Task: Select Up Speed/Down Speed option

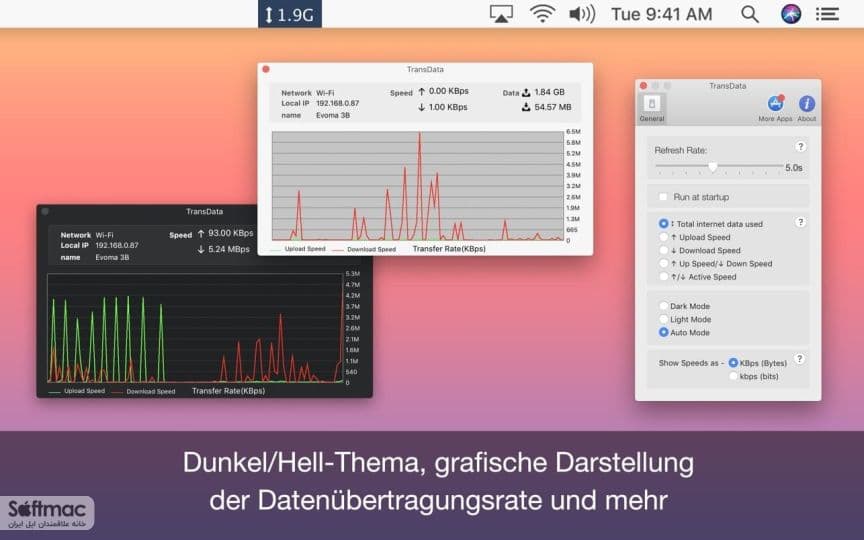Action: tap(663, 263)
